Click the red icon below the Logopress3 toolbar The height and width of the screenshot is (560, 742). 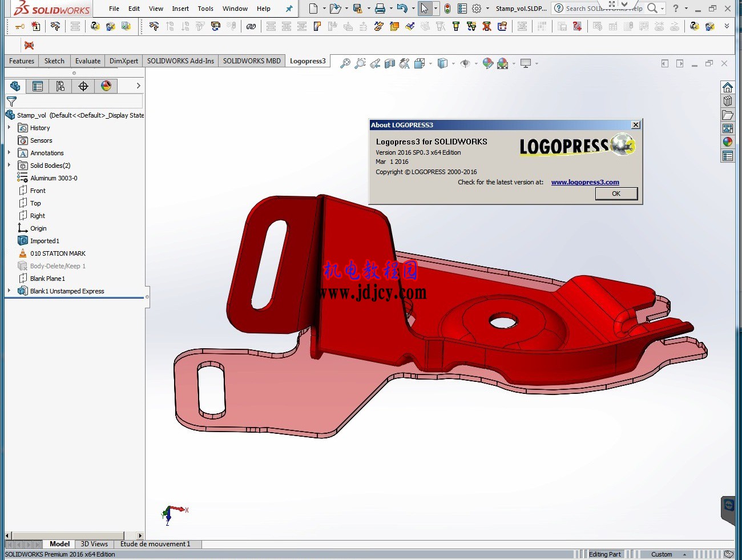pyautogui.click(x=29, y=45)
